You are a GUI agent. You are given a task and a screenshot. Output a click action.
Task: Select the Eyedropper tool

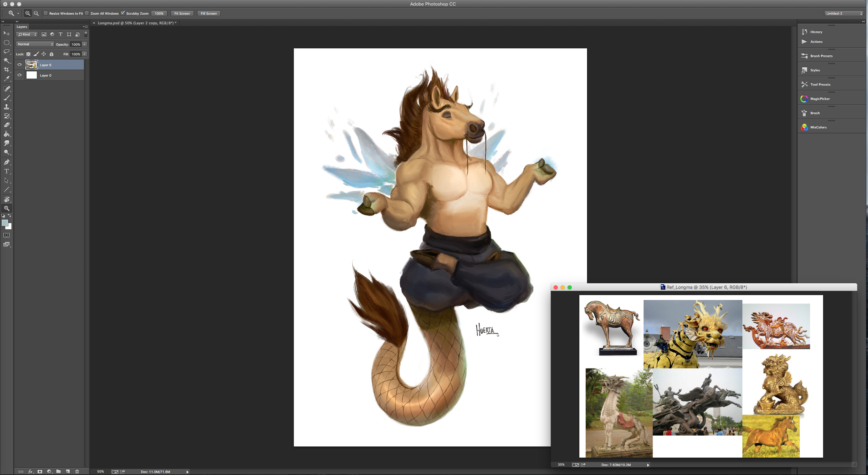coord(7,79)
